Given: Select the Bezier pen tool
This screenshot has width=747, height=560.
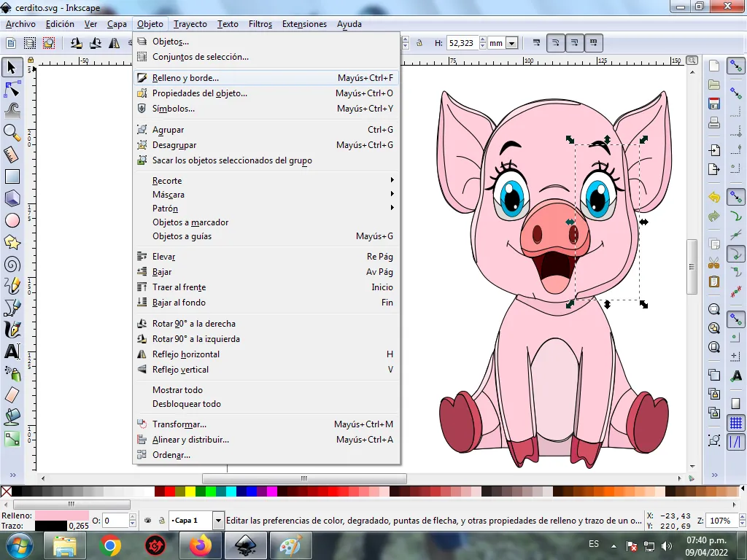Looking at the screenshot, I should [12, 308].
